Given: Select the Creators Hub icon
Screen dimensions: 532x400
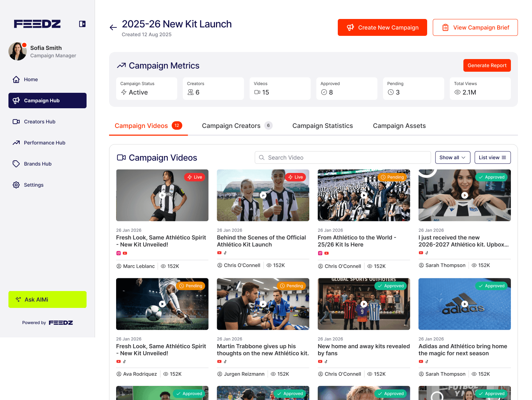Looking at the screenshot, I should pyautogui.click(x=16, y=122).
